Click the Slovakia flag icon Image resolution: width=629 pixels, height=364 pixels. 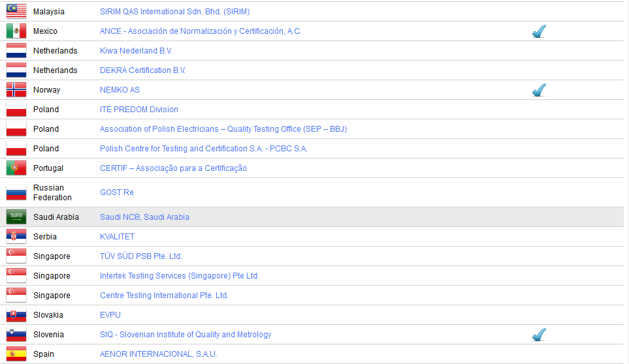click(16, 314)
